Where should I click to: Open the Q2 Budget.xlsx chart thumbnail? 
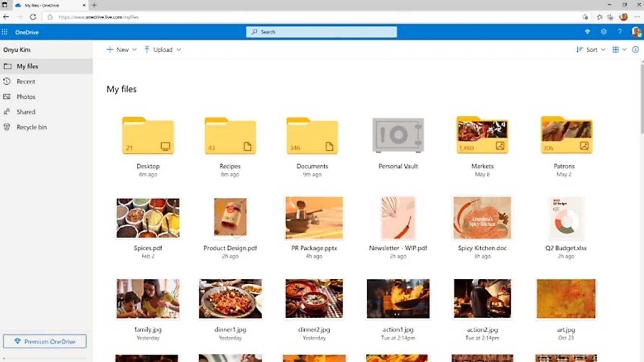tap(566, 217)
